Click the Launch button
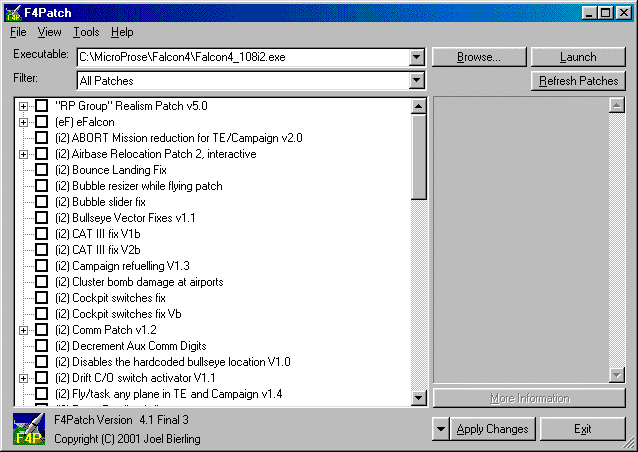 coord(578,57)
